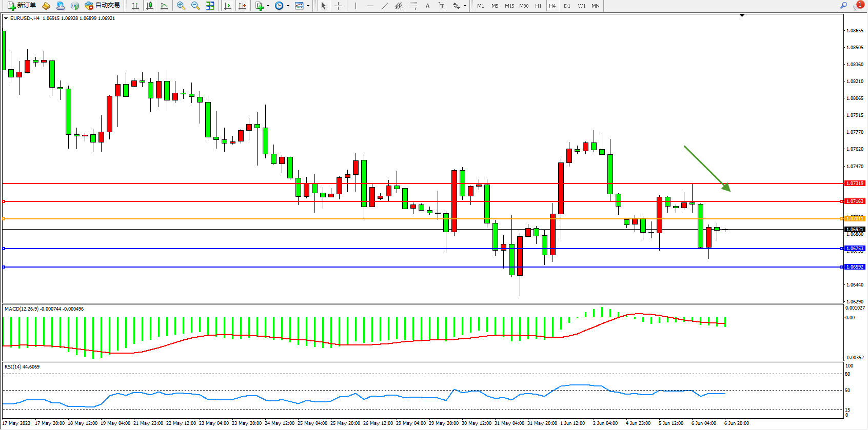Open the chart templates dropdown arrow
The image size is (868, 430).
(x=308, y=6)
